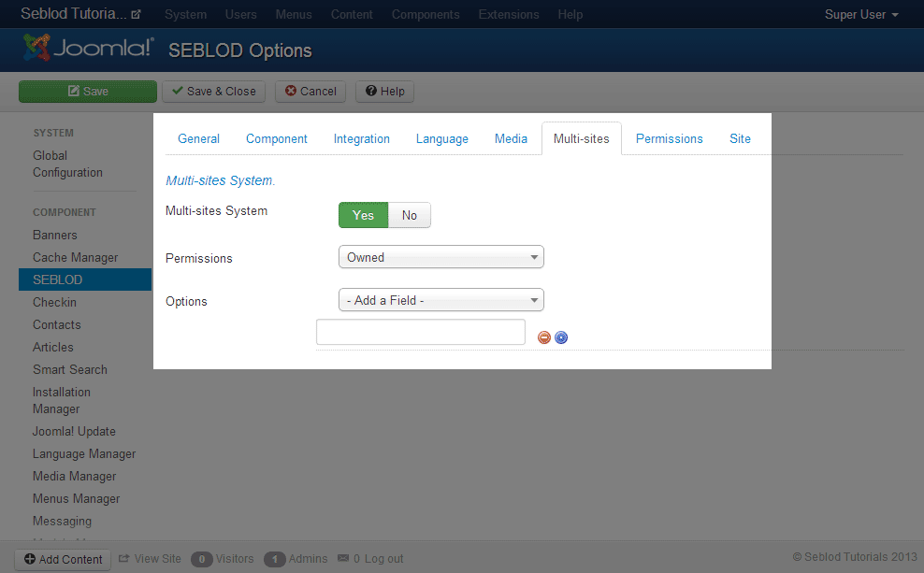
Task: Click the Seblod Tutoria site title link
Action: tap(74, 14)
